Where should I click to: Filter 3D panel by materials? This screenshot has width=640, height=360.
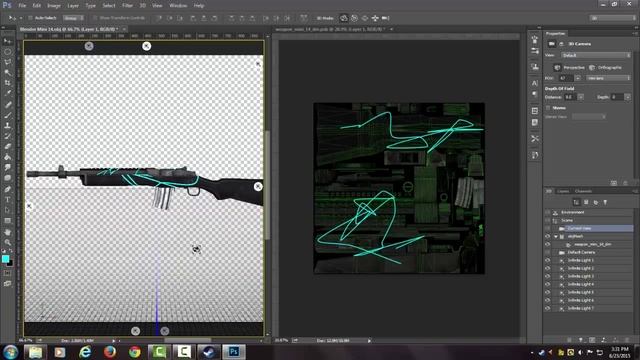pos(596,202)
